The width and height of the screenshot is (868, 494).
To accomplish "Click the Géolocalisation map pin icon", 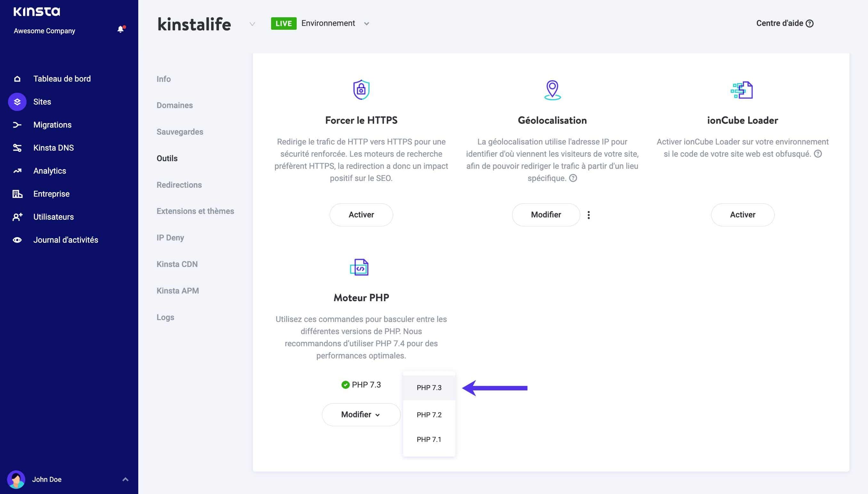I will (x=552, y=90).
